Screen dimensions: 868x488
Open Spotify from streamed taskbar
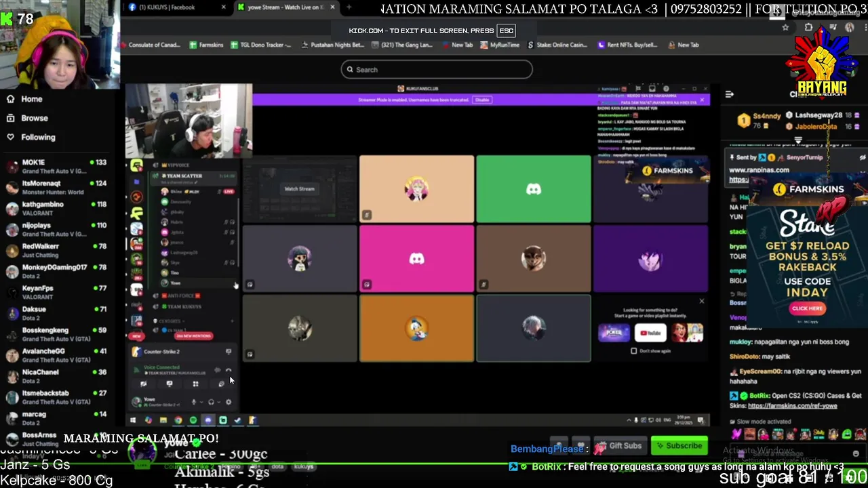point(193,420)
